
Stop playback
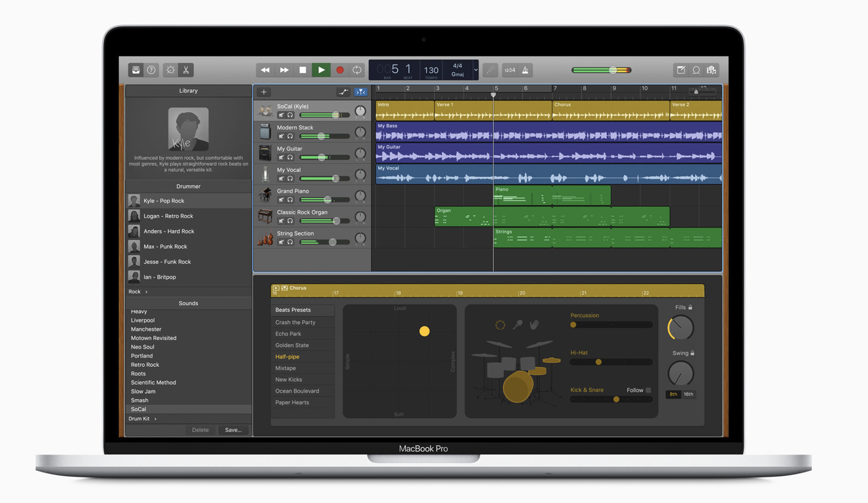[302, 70]
